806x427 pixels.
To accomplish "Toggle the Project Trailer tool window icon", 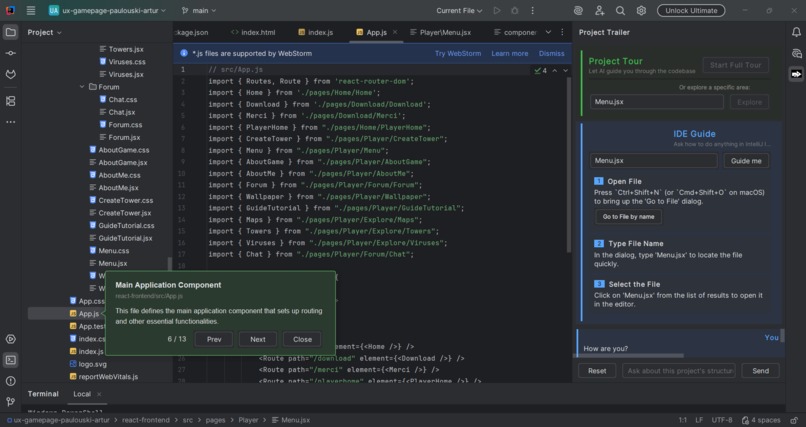I will 796,74.
